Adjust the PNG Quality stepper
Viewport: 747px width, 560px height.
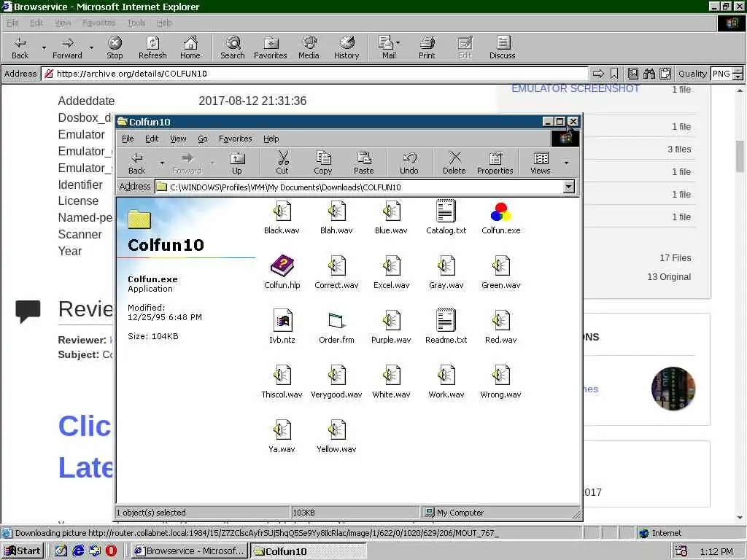(738, 74)
